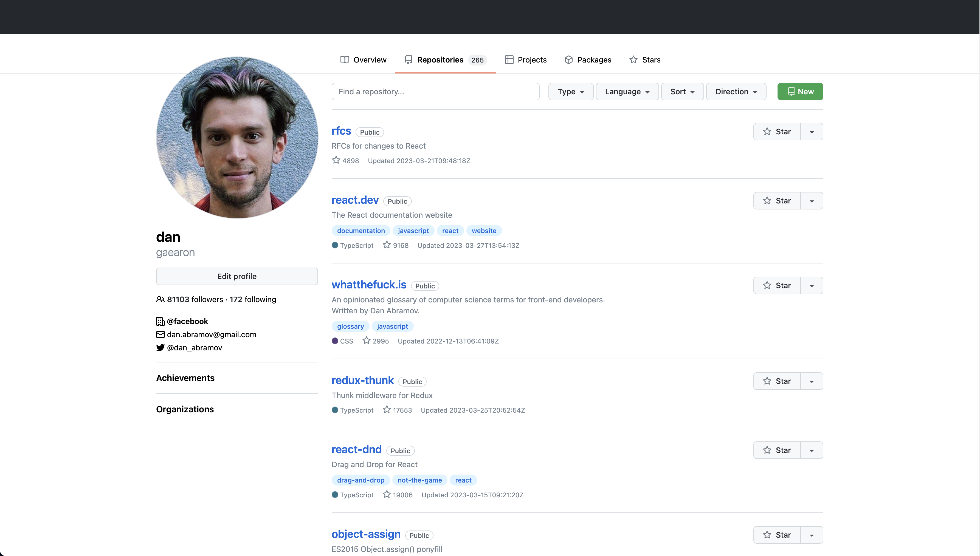This screenshot has width=980, height=556.
Task: Expand the list dropdown beside react-dnd Star
Action: point(812,450)
